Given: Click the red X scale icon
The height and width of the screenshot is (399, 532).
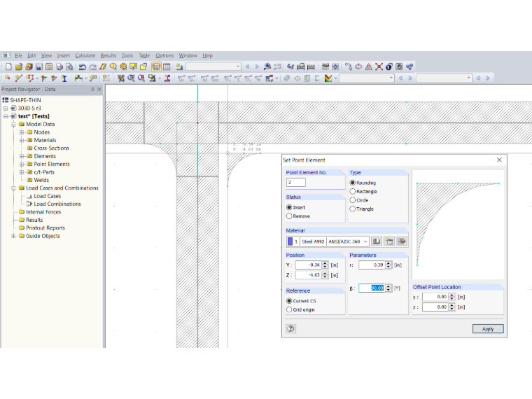Looking at the screenshot, I should coord(379,66).
